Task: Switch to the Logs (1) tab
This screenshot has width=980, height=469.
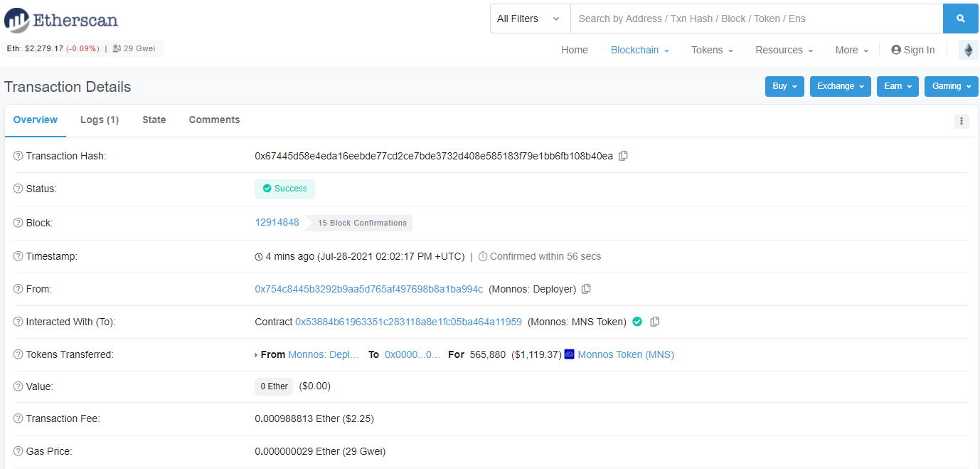Action: pos(100,120)
